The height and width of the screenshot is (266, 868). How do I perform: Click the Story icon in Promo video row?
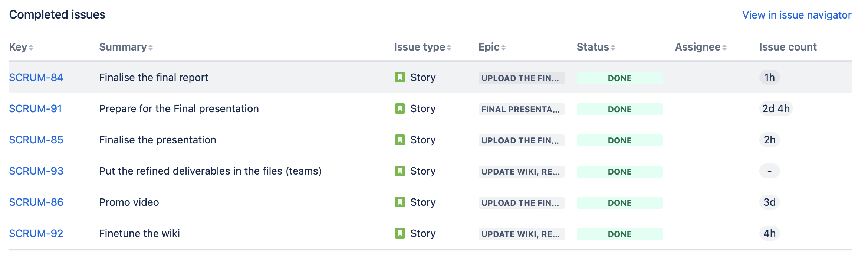pos(400,202)
